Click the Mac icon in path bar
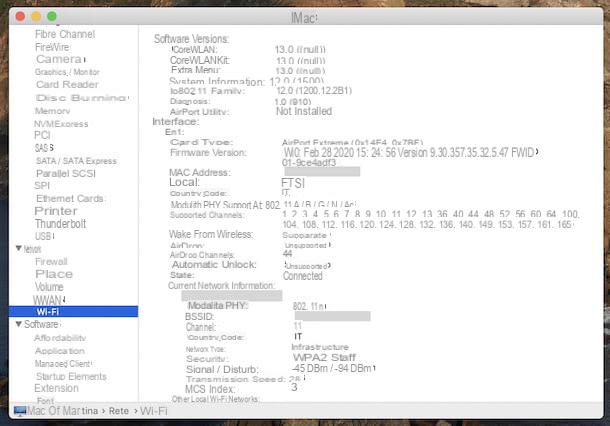The height and width of the screenshot is (426, 610). tap(20, 411)
